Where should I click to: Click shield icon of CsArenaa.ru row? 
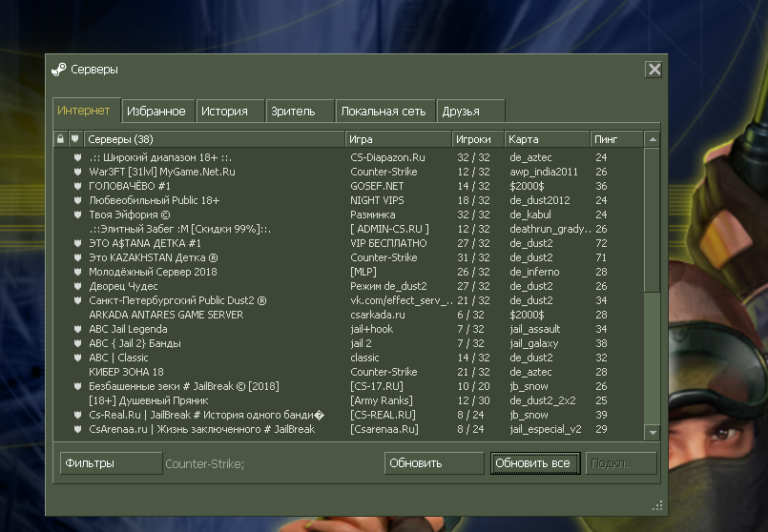pos(77,429)
